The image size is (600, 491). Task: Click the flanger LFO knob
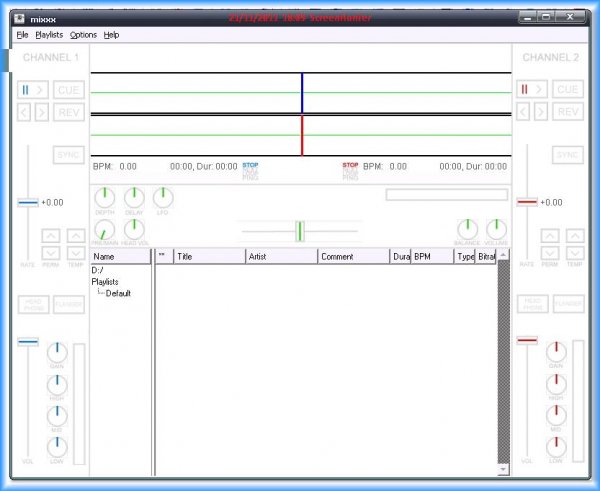[163, 197]
